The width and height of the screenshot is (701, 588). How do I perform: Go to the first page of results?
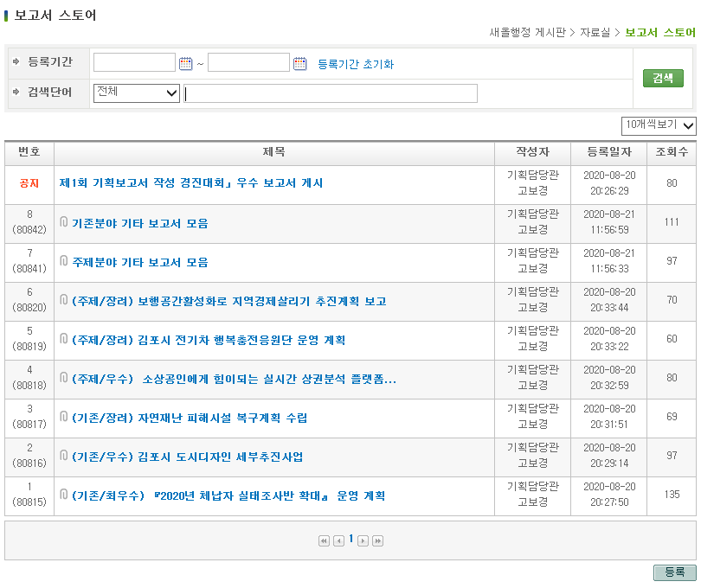tap(324, 540)
